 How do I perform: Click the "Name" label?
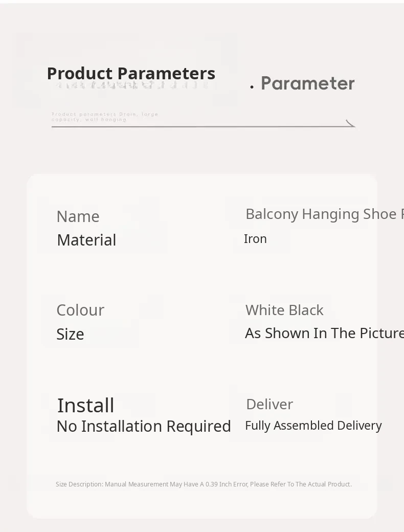coord(78,216)
